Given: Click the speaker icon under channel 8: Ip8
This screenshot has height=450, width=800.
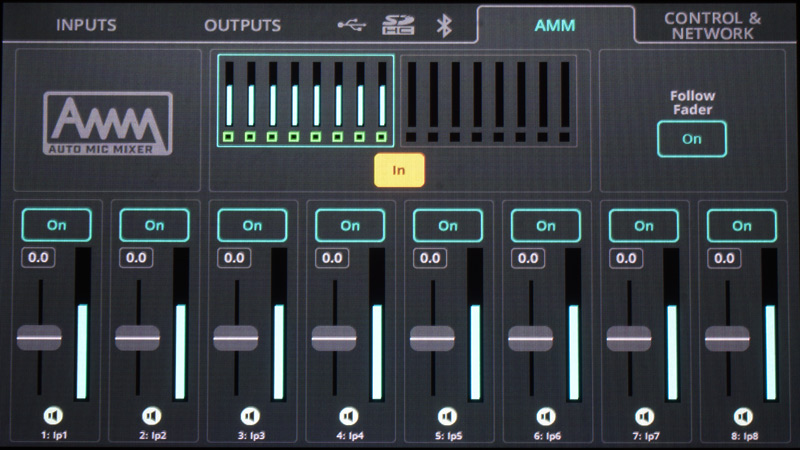Looking at the screenshot, I should tap(741, 415).
